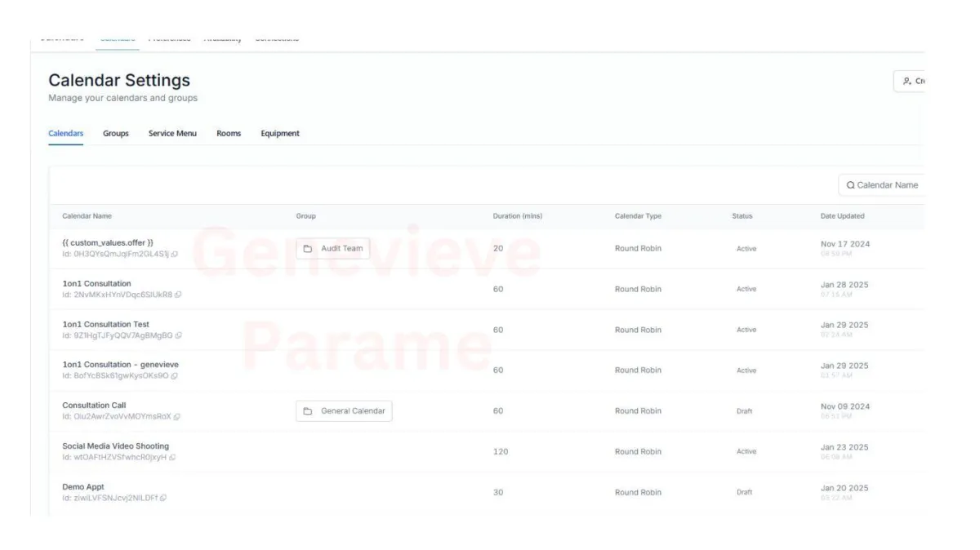
Task: Click the Jan 28 2025 date
Action: tap(844, 285)
